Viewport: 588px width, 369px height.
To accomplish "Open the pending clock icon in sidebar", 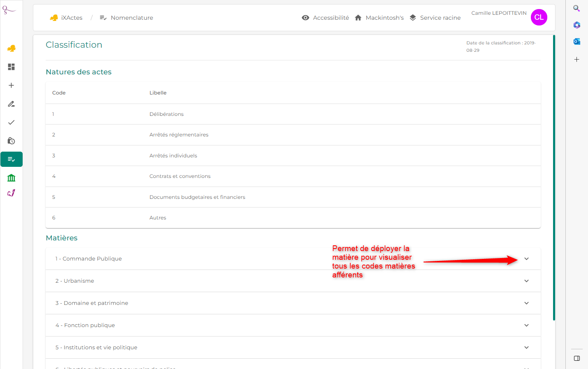I will point(12,141).
